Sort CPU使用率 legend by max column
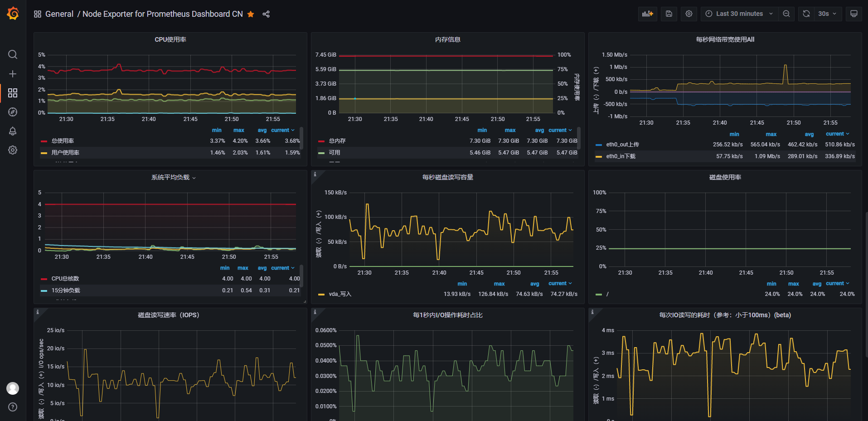Viewport: 868px width, 421px height. tap(238, 130)
